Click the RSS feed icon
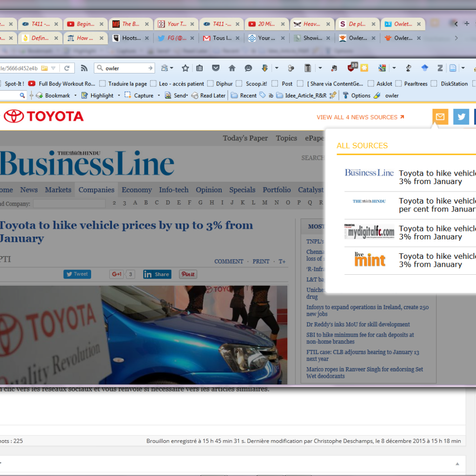Image resolution: width=476 pixels, height=476 pixels. tap(84, 68)
